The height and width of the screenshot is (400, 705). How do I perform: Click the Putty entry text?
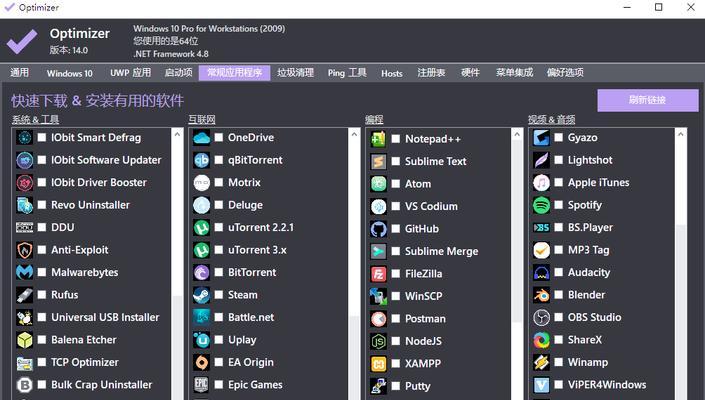point(418,386)
